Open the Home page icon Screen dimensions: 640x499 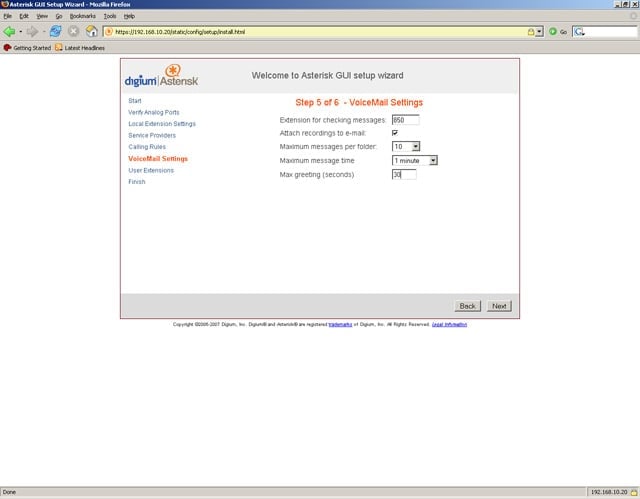[x=91, y=31]
